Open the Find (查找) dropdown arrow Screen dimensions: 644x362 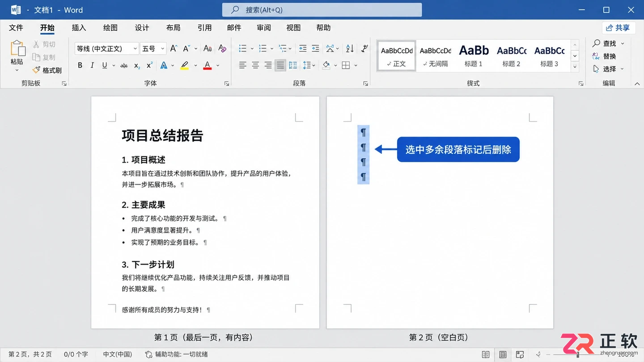623,43
